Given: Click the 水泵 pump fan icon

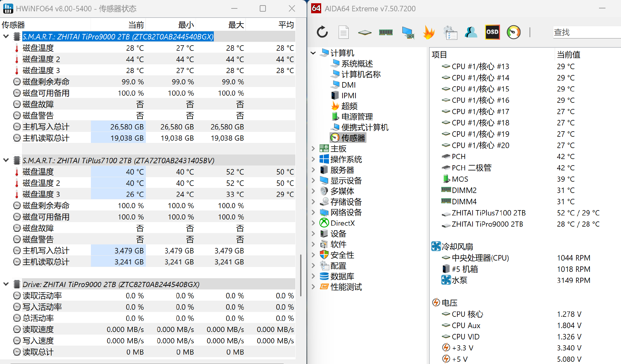Looking at the screenshot, I should point(446,280).
